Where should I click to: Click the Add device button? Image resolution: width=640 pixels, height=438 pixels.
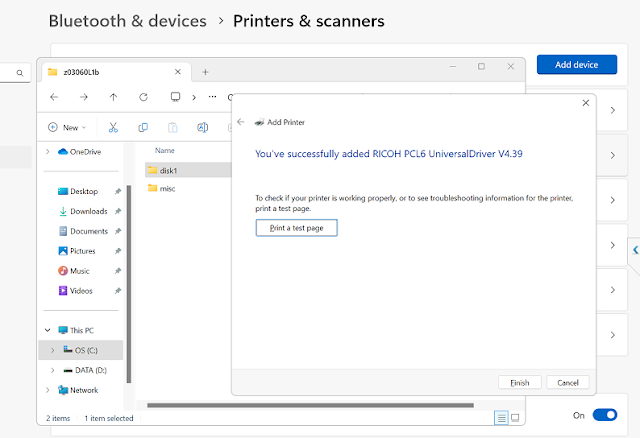576,64
